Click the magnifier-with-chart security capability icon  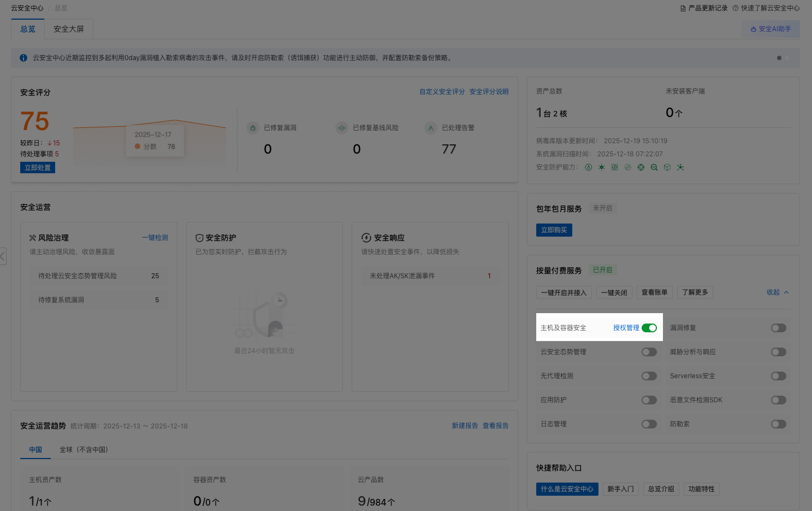[654, 167]
